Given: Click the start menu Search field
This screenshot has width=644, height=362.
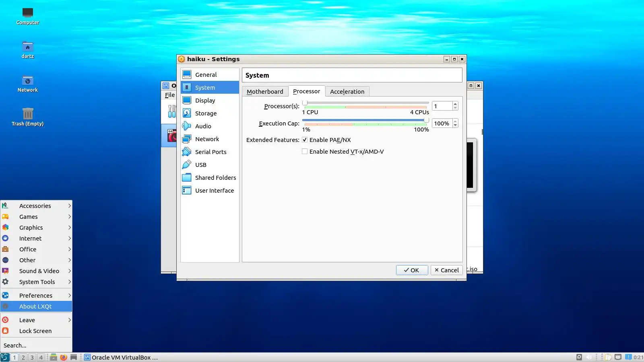Looking at the screenshot, I should point(36,346).
